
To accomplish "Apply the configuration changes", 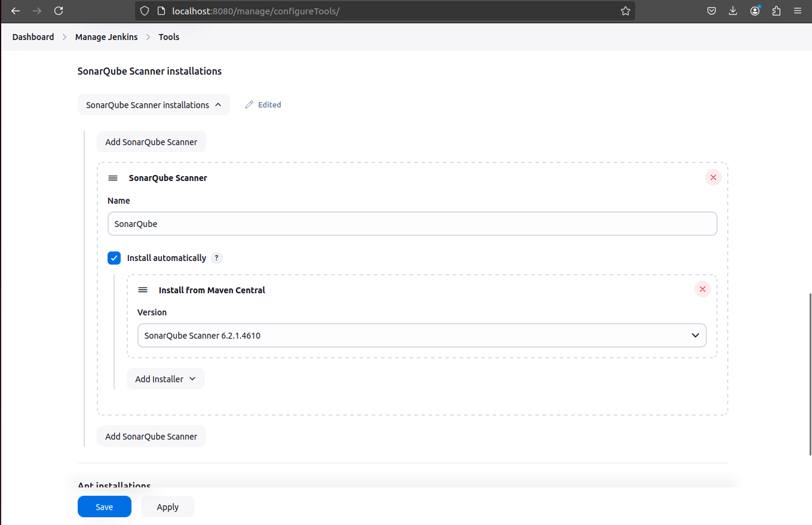I will tap(168, 507).
